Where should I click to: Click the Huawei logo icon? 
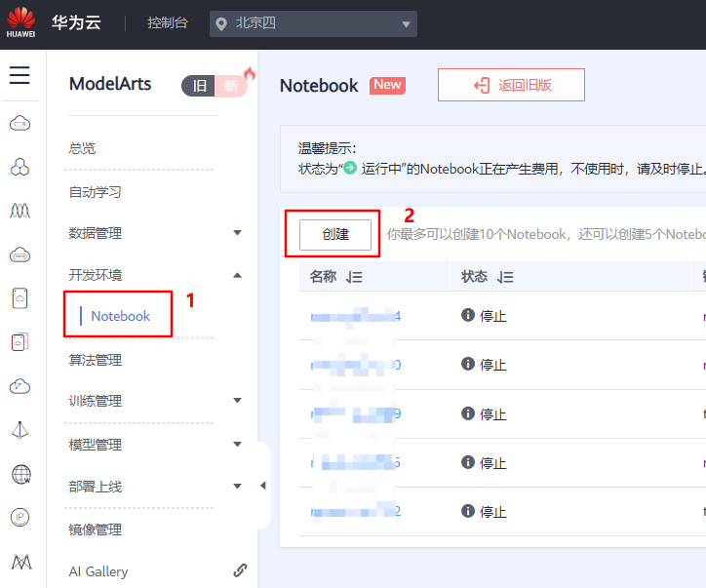click(x=20, y=22)
